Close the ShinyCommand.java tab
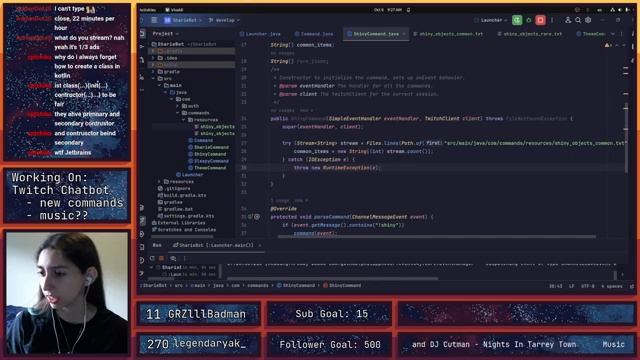Screen dimensions: 640x360 pyautogui.click(x=404, y=34)
